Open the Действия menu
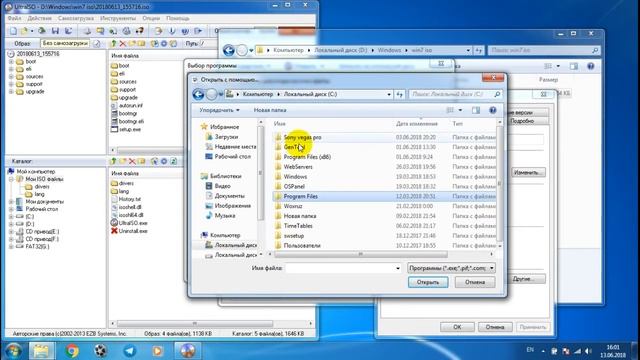 tap(40, 18)
